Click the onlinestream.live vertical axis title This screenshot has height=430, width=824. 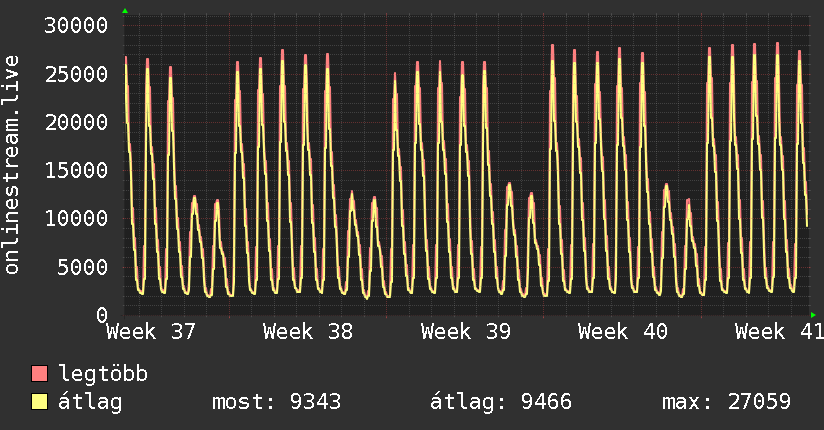[12, 165]
